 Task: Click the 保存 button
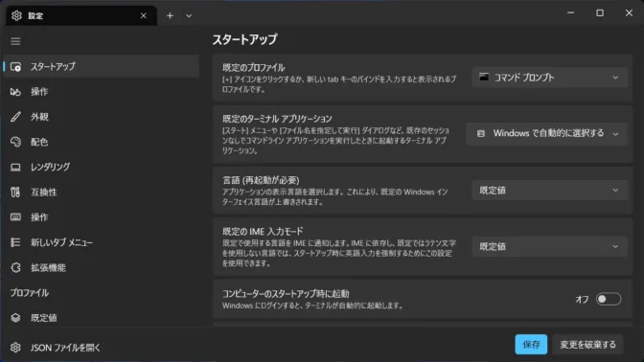click(531, 345)
